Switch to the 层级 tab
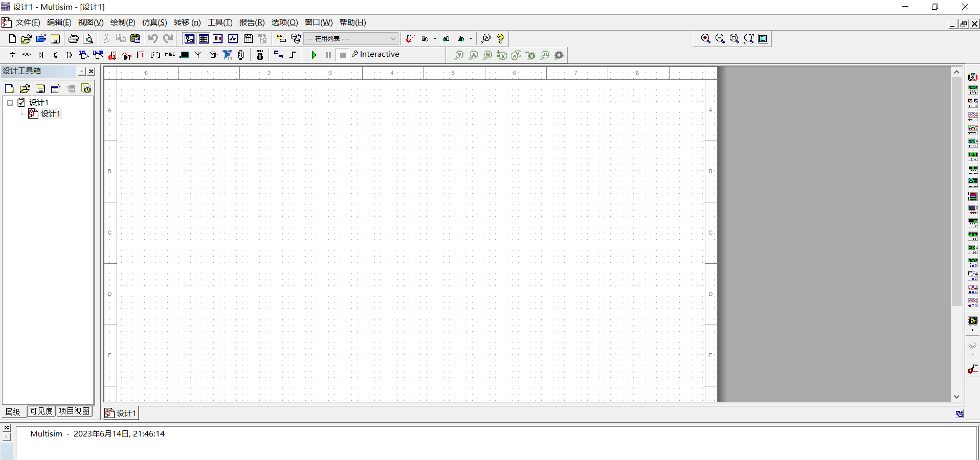The image size is (980, 460). 13,412
